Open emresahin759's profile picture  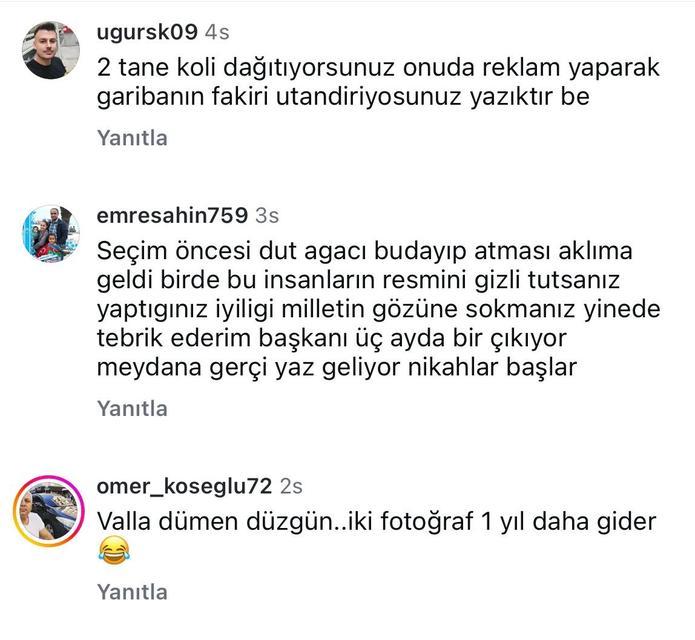click(x=51, y=234)
